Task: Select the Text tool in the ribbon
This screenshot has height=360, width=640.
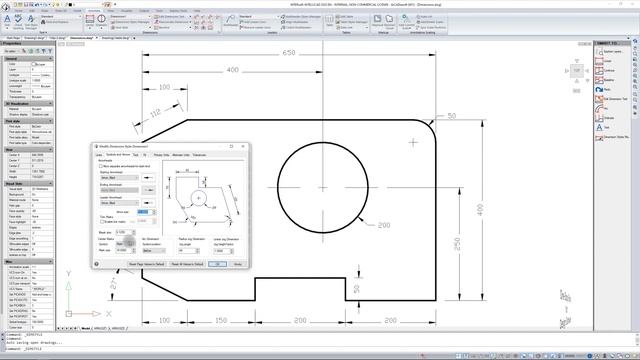Action: (7, 22)
